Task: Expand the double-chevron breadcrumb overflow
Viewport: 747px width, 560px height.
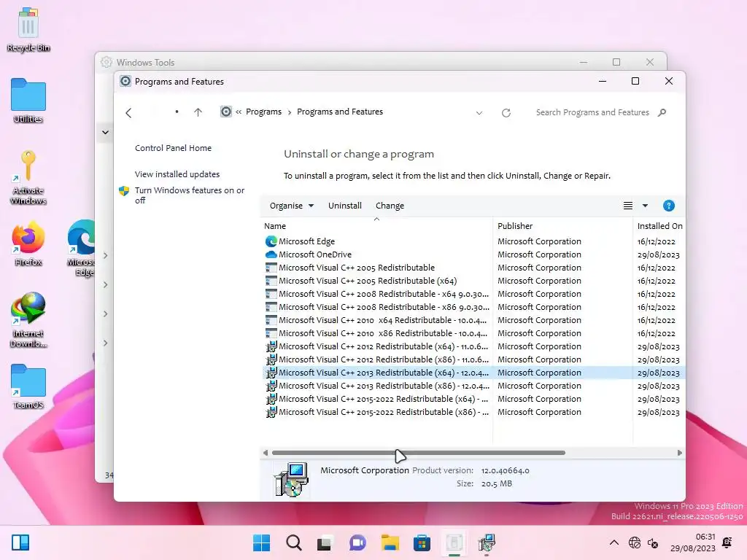Action: click(239, 112)
